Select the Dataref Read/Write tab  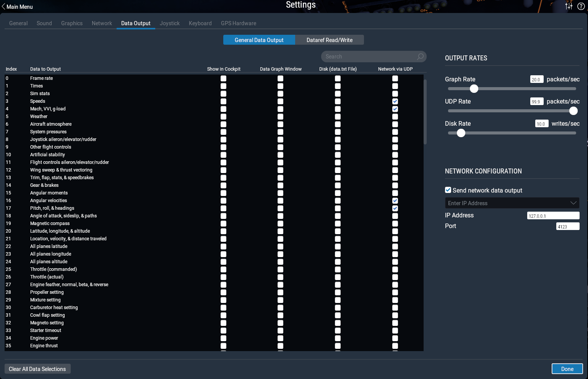pyautogui.click(x=329, y=40)
